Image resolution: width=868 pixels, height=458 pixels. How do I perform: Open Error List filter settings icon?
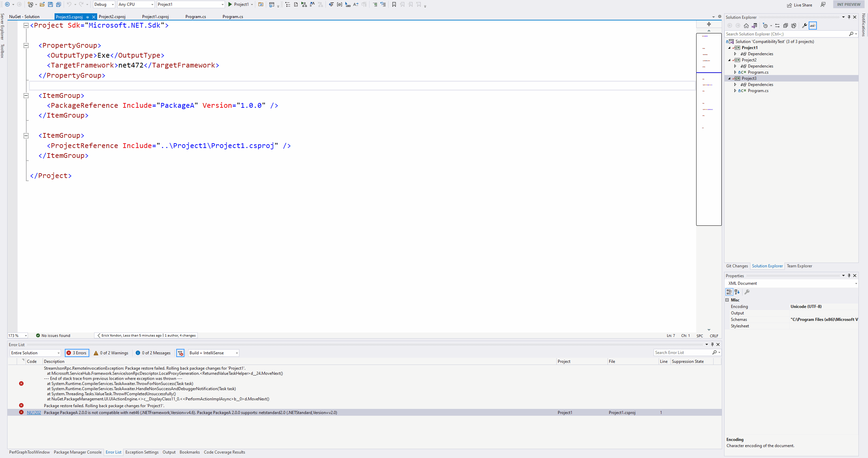pos(180,353)
